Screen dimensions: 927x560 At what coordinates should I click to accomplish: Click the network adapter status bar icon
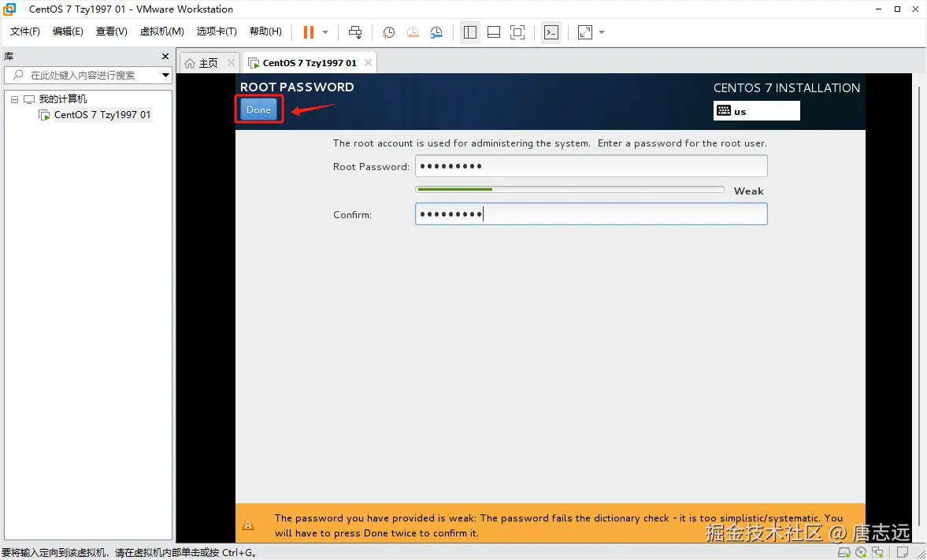[876, 553]
